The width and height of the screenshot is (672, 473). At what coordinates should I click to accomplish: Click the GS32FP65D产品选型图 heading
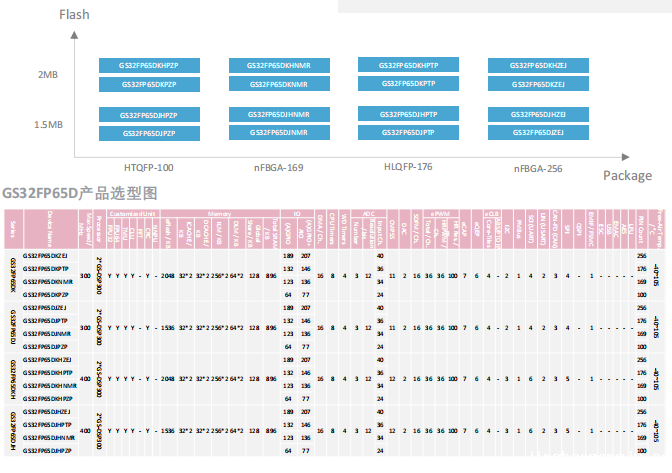tap(80, 193)
